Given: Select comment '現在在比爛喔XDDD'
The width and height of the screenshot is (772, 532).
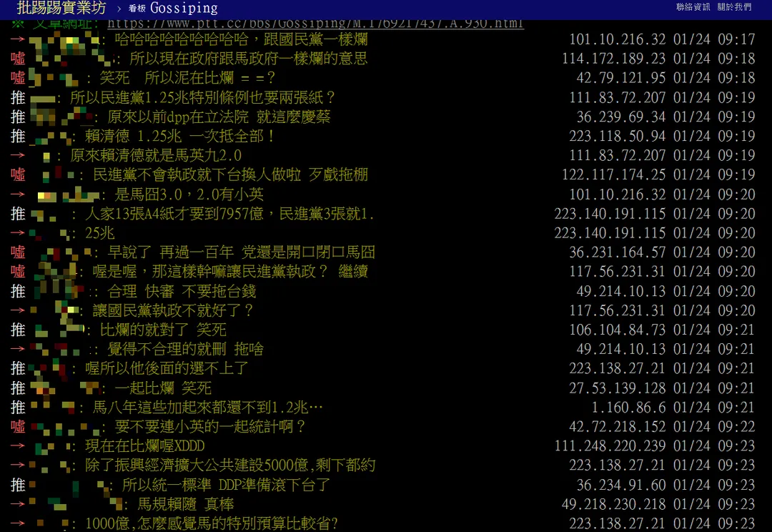Looking at the screenshot, I should coord(144,446).
